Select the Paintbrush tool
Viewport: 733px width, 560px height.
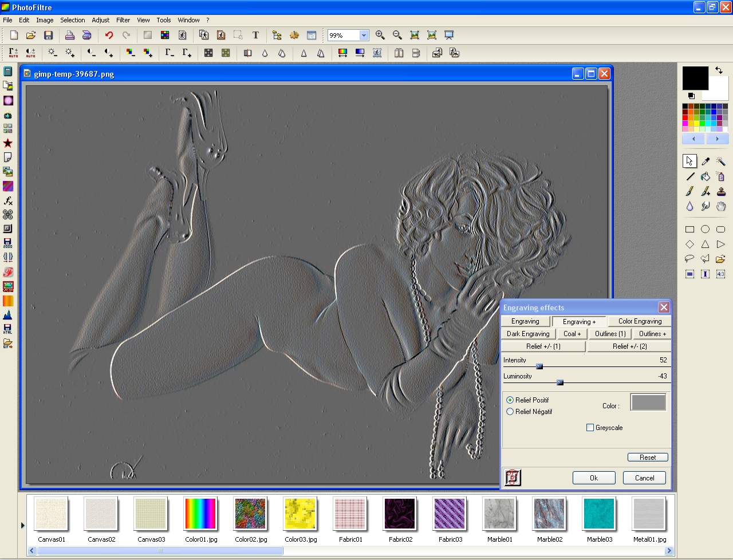690,191
